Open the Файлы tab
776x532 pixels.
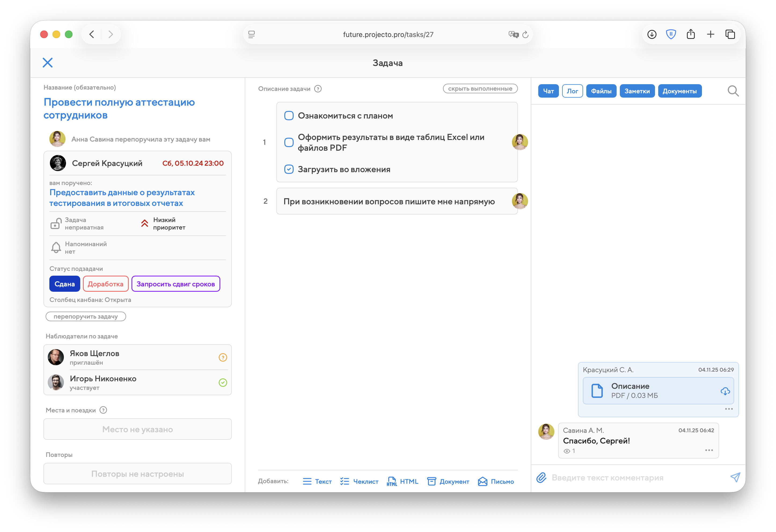click(601, 91)
